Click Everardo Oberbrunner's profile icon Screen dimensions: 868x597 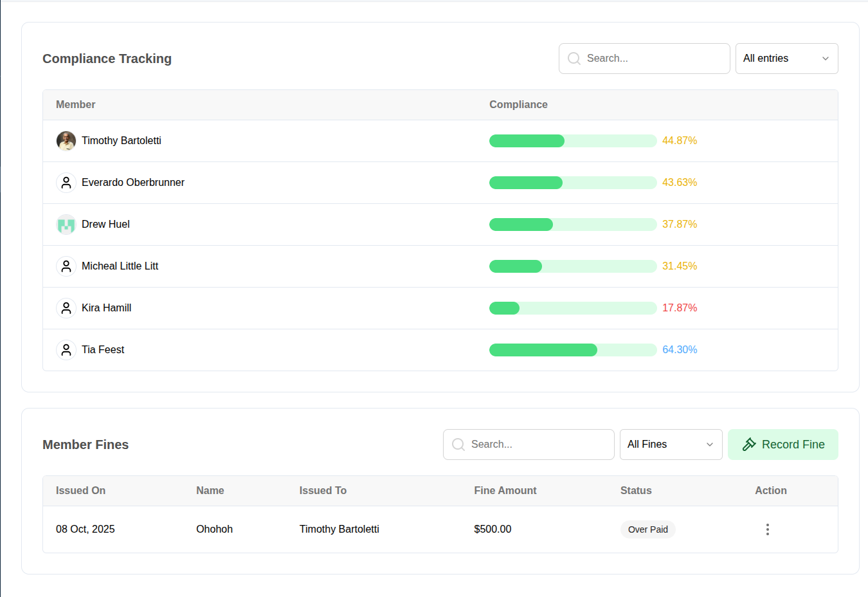click(x=66, y=183)
